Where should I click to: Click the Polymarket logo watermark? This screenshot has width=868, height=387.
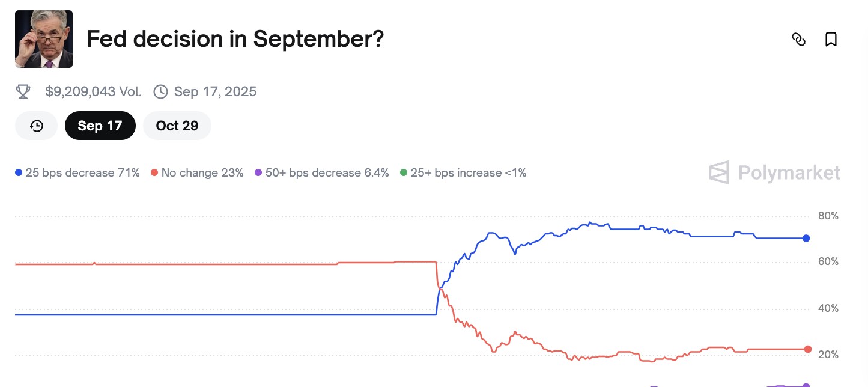tap(774, 172)
